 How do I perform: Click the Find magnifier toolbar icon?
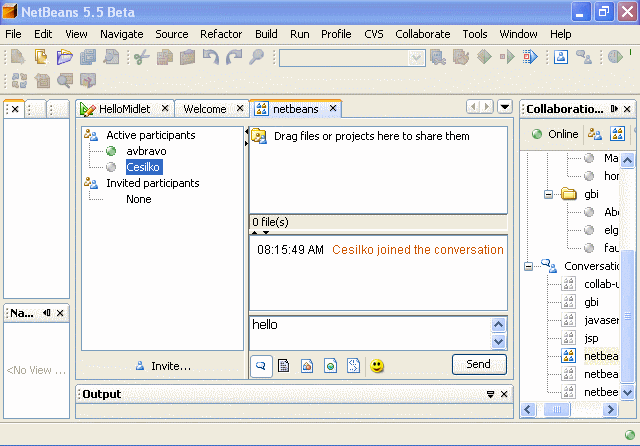coord(257,57)
